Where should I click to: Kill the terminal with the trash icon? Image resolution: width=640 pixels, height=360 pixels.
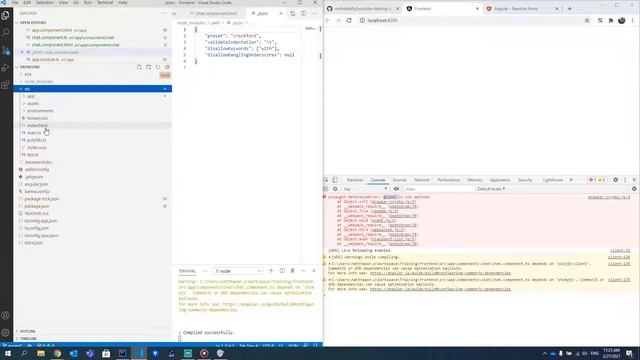pyautogui.click(x=293, y=271)
